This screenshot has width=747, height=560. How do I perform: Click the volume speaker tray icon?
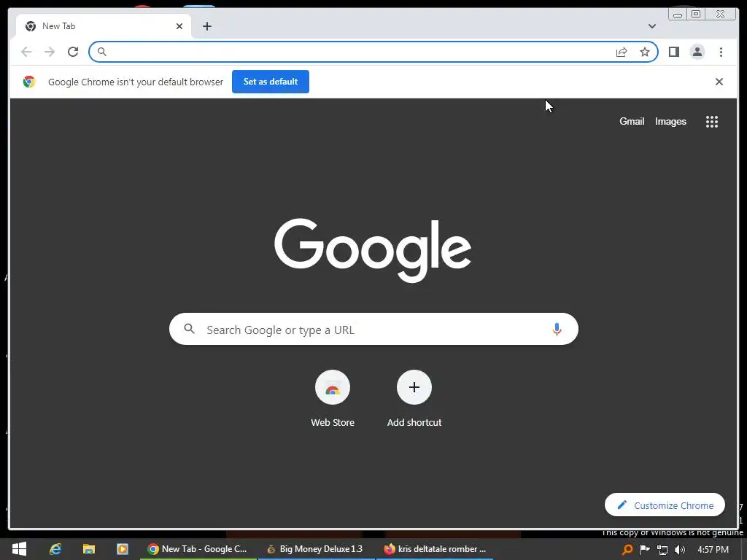(679, 550)
